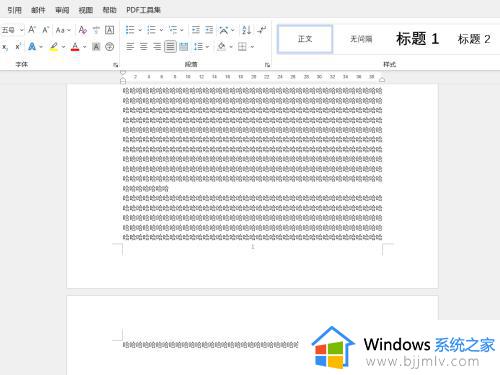The image size is (500, 375).
Task: Apply the yellow text highlight pen
Action: (x=54, y=47)
